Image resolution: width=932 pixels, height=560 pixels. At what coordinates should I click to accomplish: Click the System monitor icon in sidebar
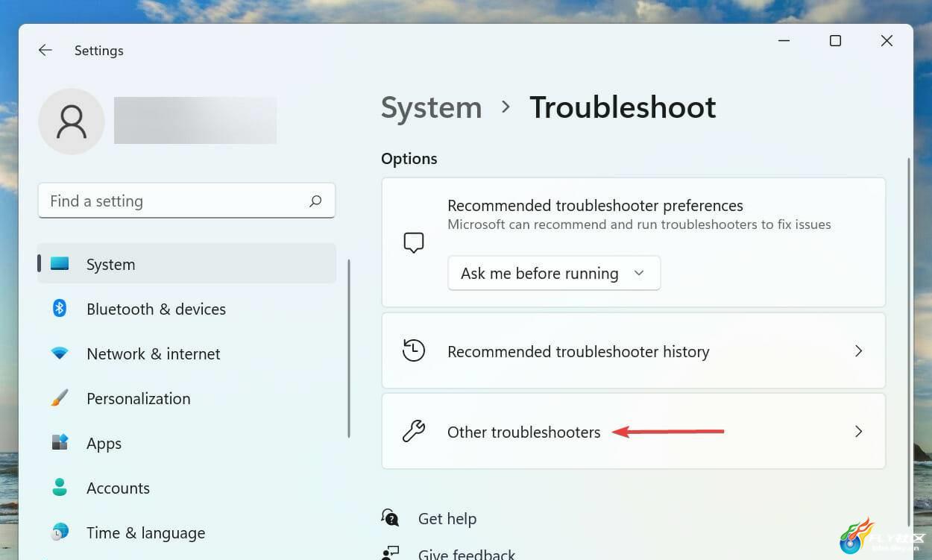click(x=60, y=264)
